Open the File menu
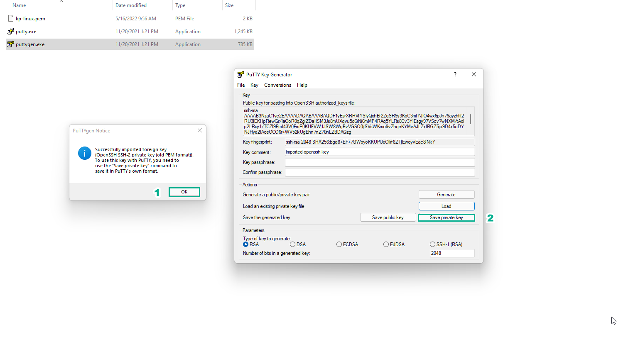Viewport: 633px width, 364px height. pyautogui.click(x=241, y=85)
